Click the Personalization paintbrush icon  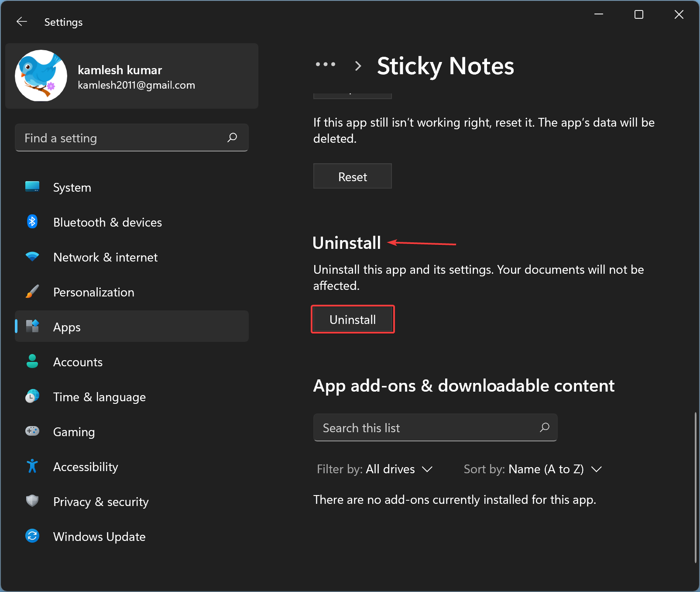coord(32,292)
